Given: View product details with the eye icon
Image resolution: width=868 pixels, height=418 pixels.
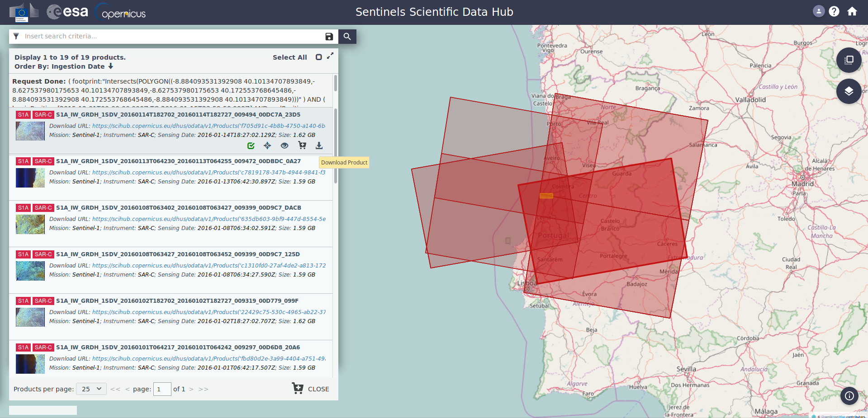Looking at the screenshot, I should 285,146.
